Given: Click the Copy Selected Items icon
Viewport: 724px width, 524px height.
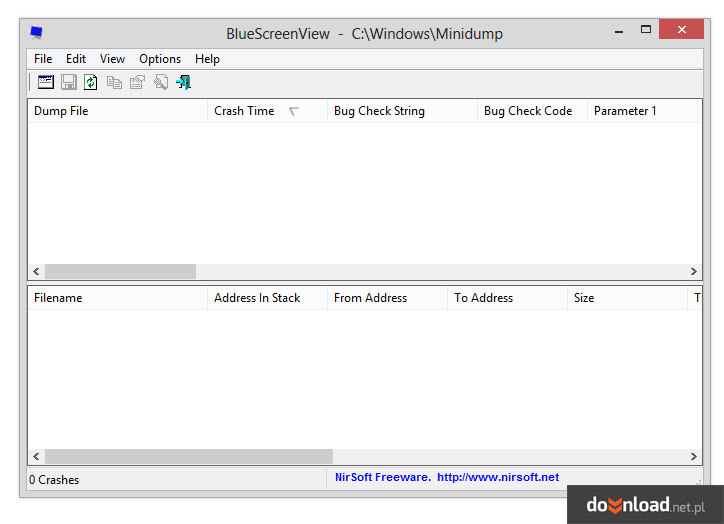Looking at the screenshot, I should pos(114,82).
